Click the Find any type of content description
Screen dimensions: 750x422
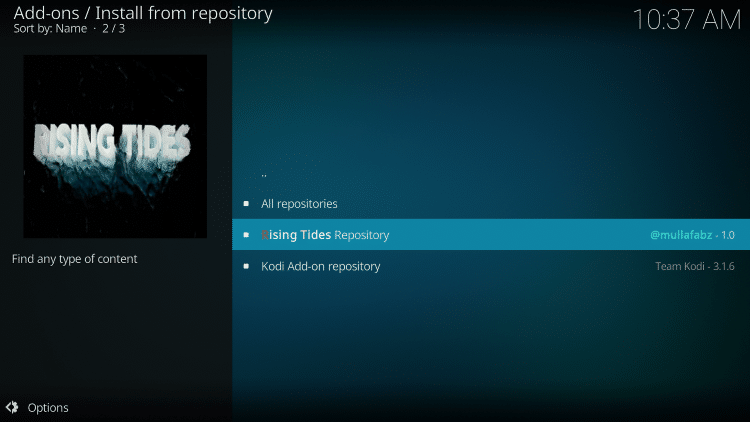coord(75,259)
